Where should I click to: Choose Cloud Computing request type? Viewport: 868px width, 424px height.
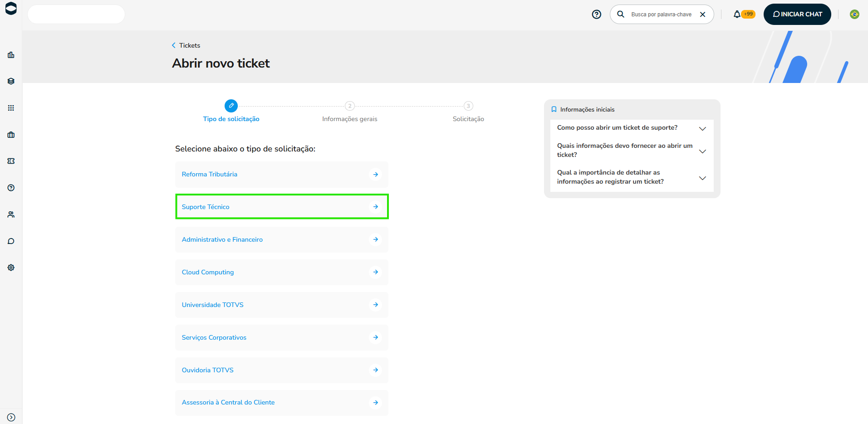pyautogui.click(x=282, y=272)
